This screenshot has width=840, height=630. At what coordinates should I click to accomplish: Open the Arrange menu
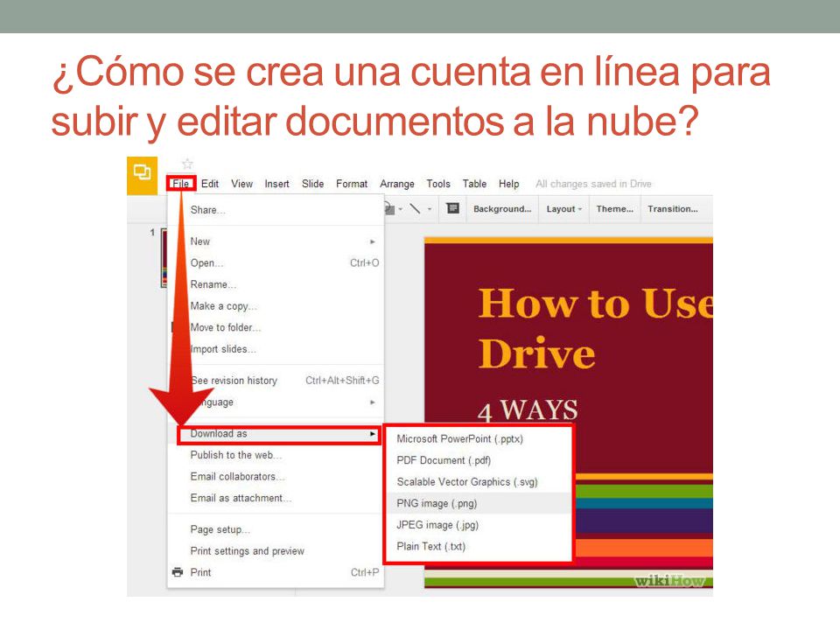pos(397,184)
